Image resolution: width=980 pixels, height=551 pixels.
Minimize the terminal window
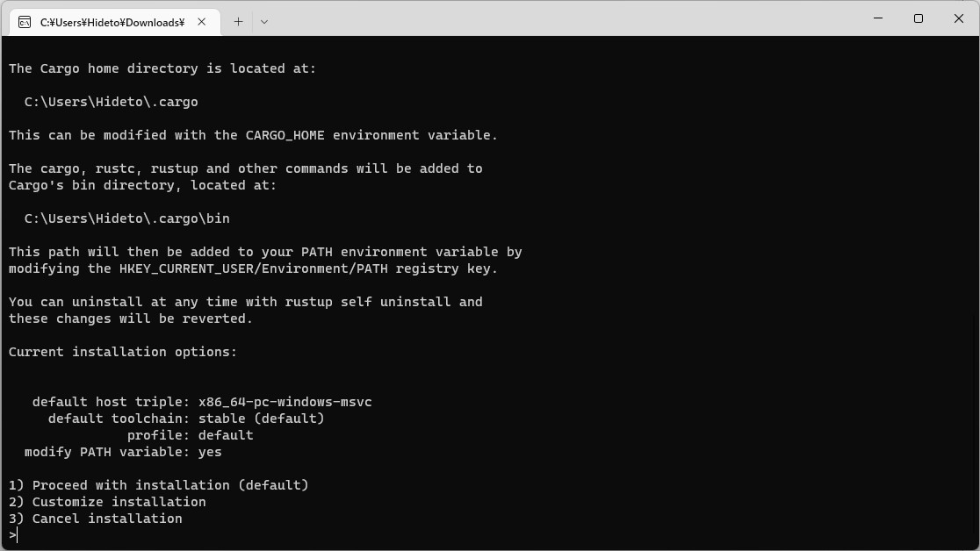[879, 18]
